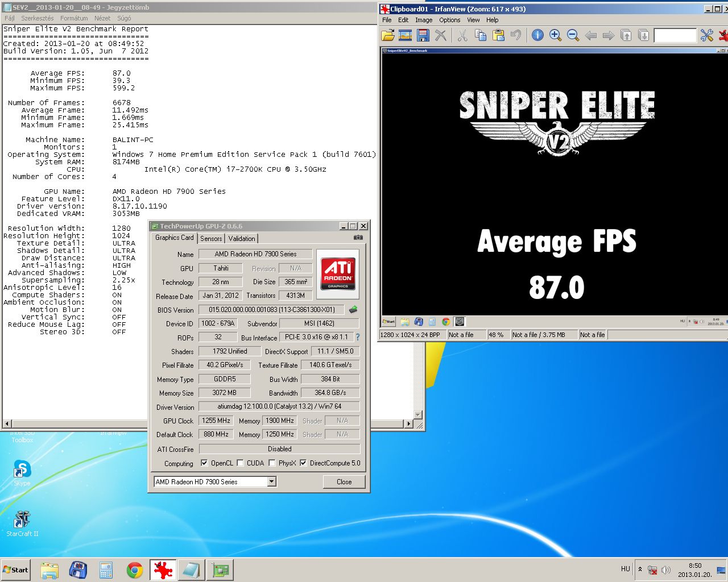Switch to Notepad via taskbar icon
728x582 pixels.
coord(192,569)
